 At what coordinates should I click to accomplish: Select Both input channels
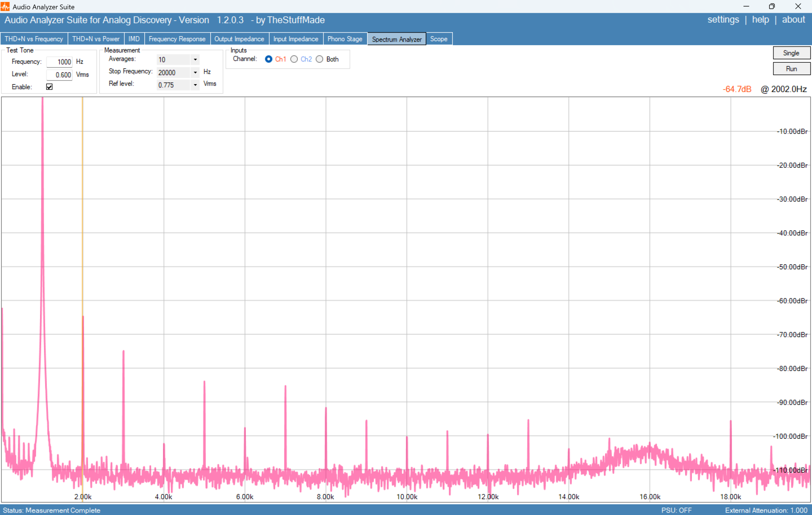point(320,59)
